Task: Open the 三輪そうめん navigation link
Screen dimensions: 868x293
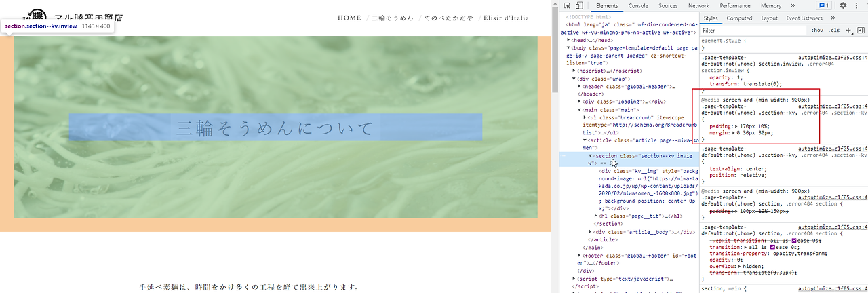Action: coord(392,18)
